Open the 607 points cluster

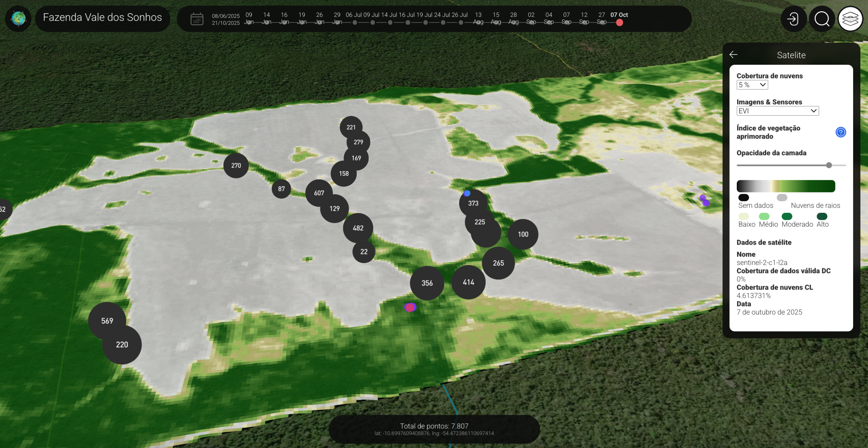pos(319,193)
